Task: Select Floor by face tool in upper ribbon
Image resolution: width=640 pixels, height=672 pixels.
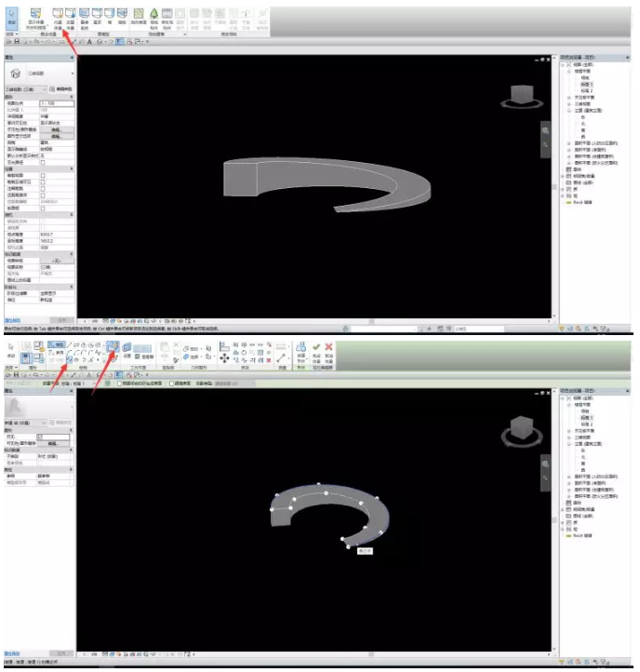Action: click(x=122, y=17)
